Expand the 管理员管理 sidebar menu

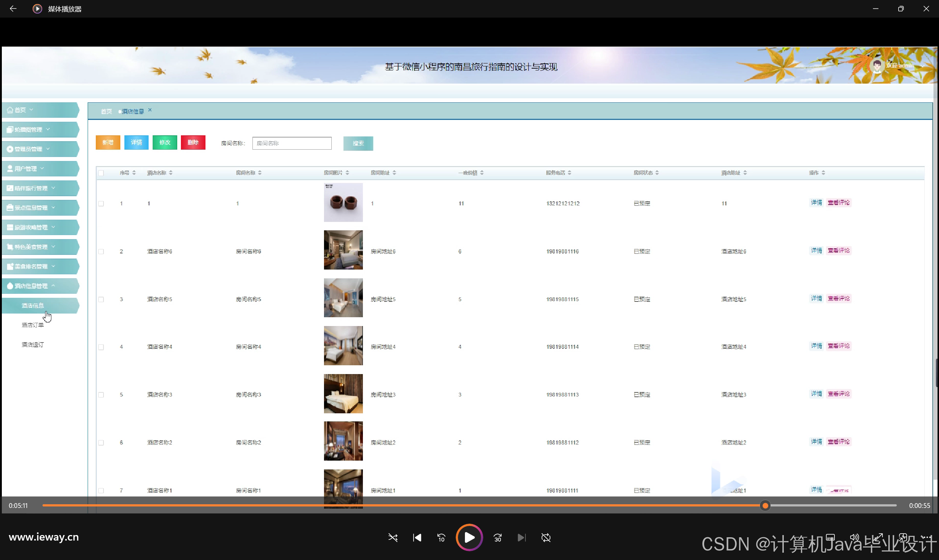click(x=40, y=149)
